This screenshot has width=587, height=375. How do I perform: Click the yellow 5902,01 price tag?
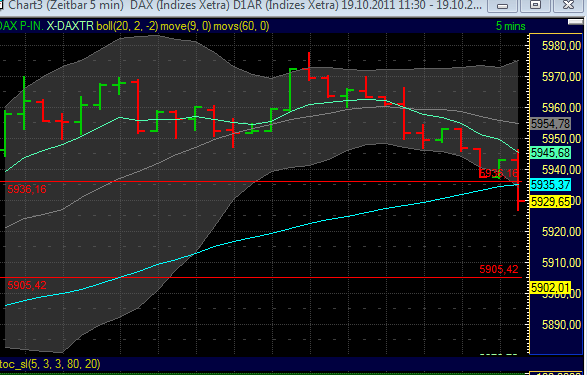550,288
